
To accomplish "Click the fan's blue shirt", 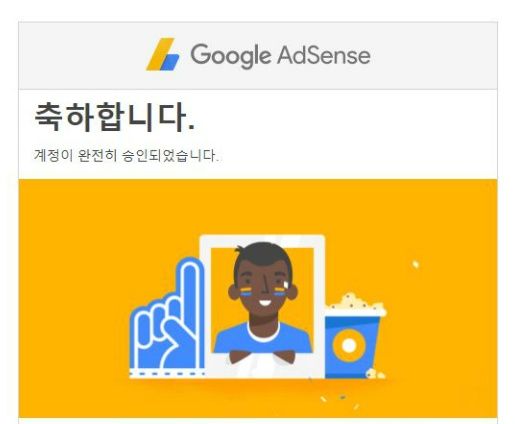I will 263,337.
